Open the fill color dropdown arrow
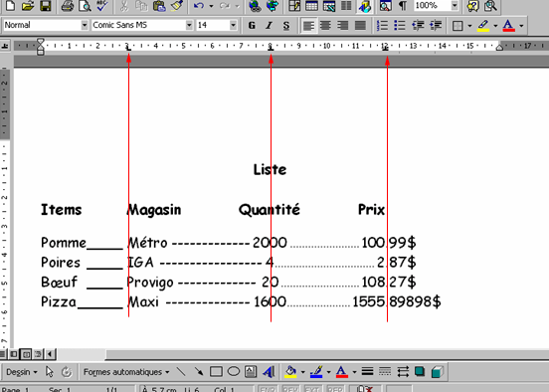 302,372
